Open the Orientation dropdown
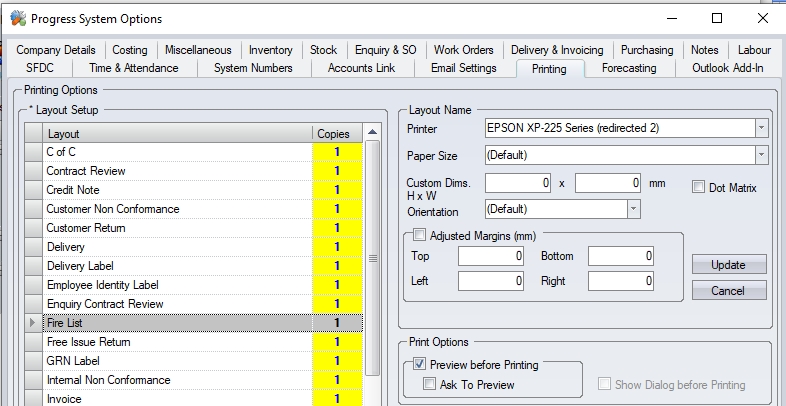The image size is (786, 406). click(x=633, y=209)
